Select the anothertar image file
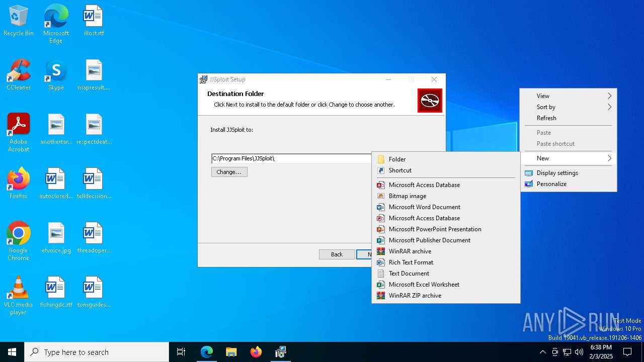The height and width of the screenshot is (362, 644). tap(56, 130)
